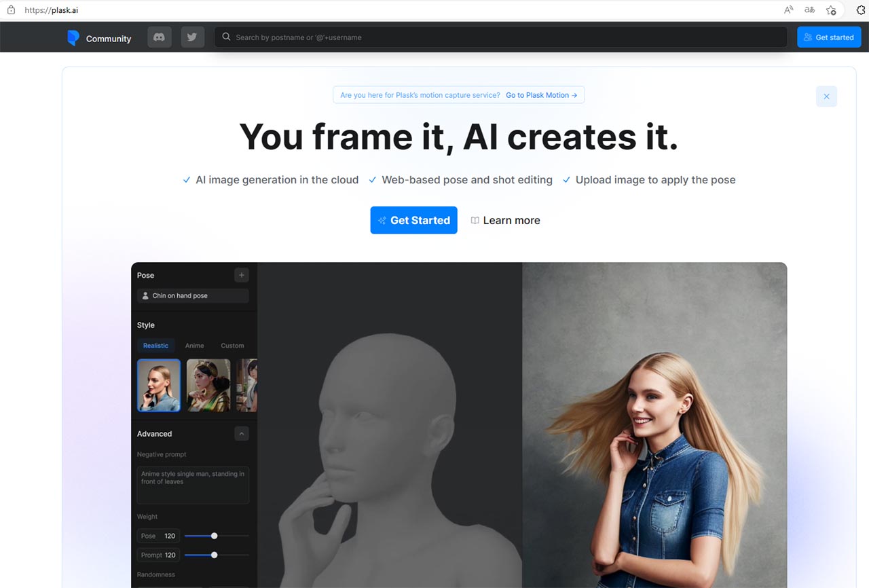Close the hero banner with X
The image size is (869, 588).
coord(826,96)
